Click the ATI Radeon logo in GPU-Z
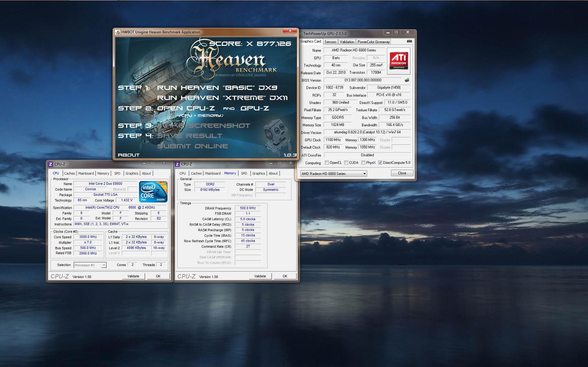The image size is (588, 367). 399,61
